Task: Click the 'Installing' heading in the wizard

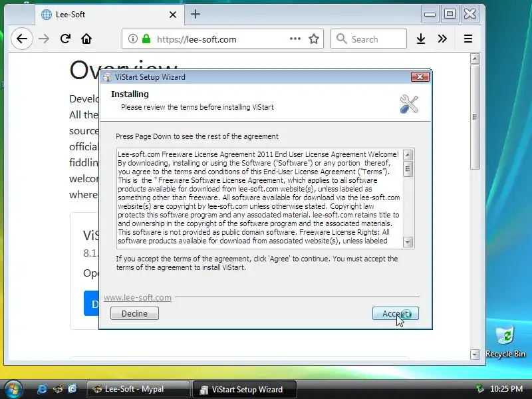Action: 130,94
